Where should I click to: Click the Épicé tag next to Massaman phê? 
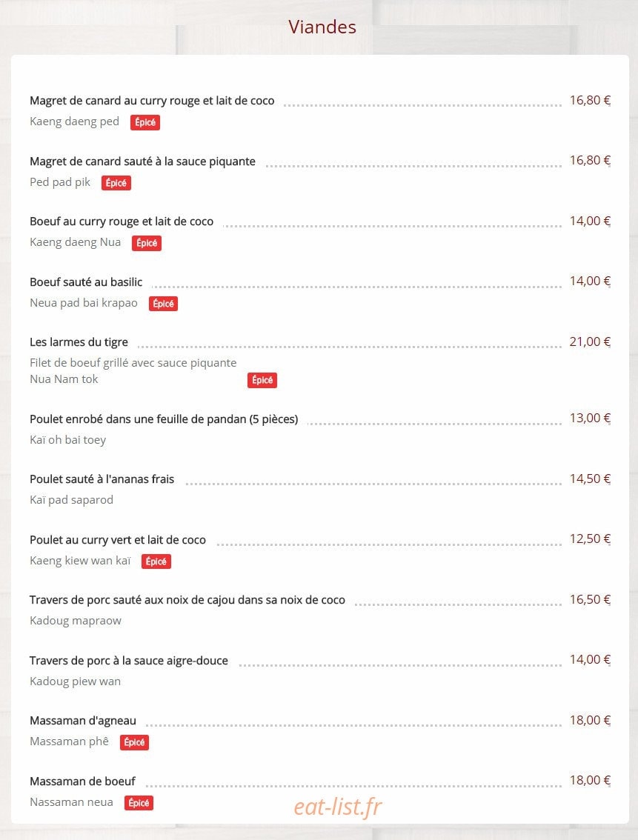pyautogui.click(x=134, y=742)
